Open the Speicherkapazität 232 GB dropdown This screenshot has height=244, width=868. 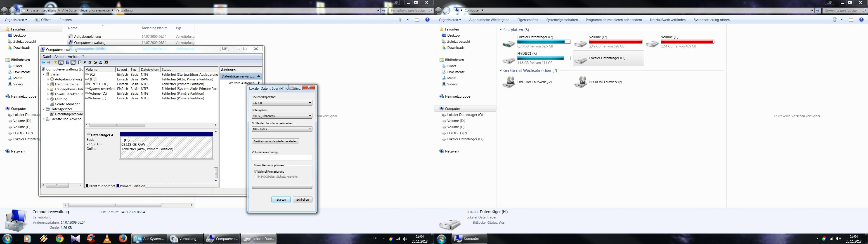[x=282, y=103]
